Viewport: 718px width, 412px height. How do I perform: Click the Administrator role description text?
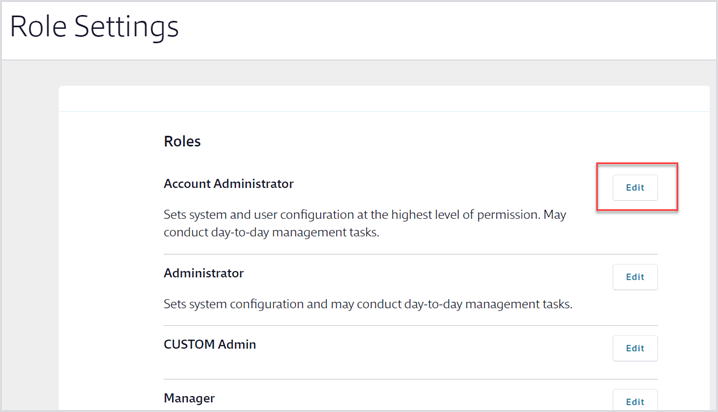pyautogui.click(x=367, y=304)
